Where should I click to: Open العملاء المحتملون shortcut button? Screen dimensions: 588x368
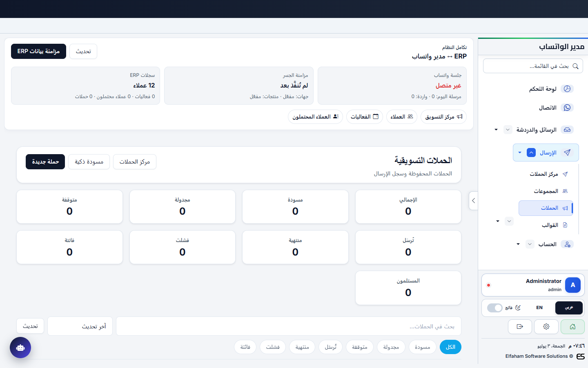point(316,117)
